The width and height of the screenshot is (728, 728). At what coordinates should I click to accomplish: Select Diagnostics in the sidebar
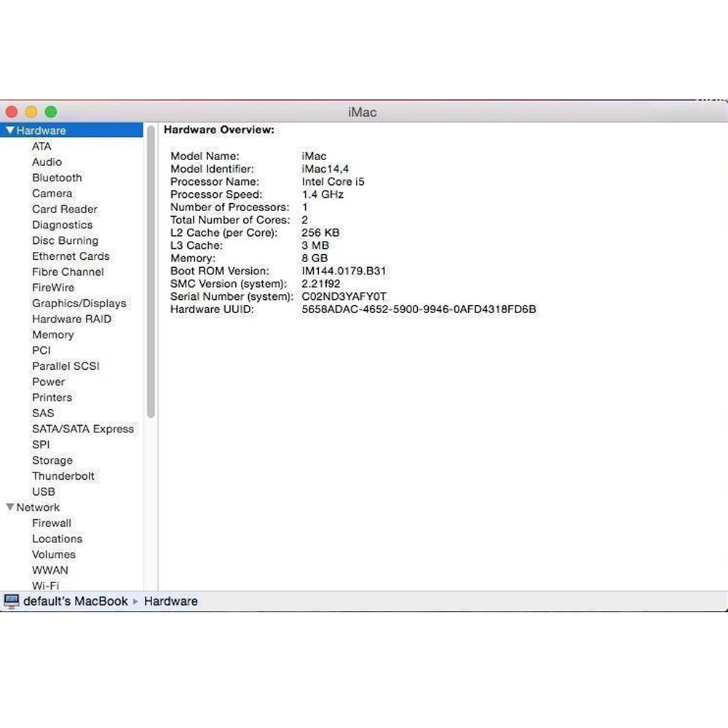pyautogui.click(x=62, y=225)
